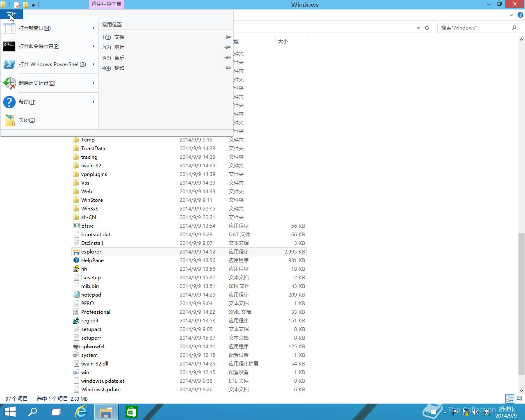Expand submenu arrow beside 删除历史记录

point(94,83)
